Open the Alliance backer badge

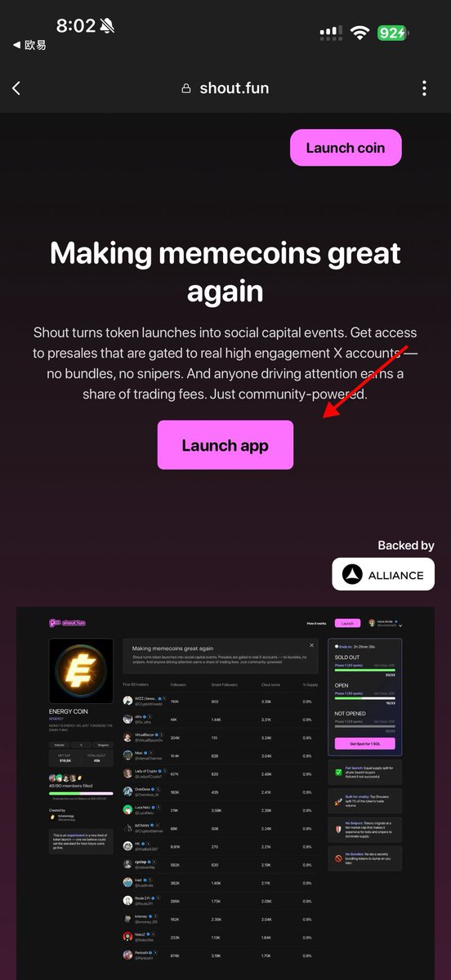pyautogui.click(x=383, y=574)
